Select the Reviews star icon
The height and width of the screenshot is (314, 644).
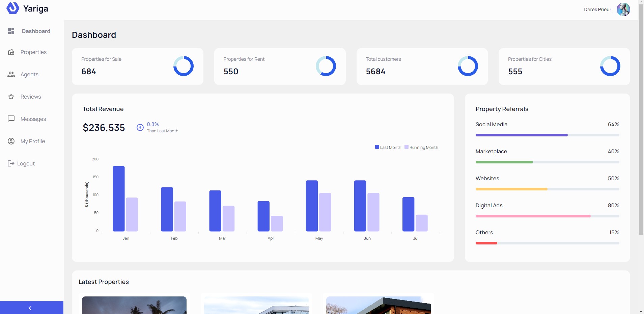[x=11, y=97]
